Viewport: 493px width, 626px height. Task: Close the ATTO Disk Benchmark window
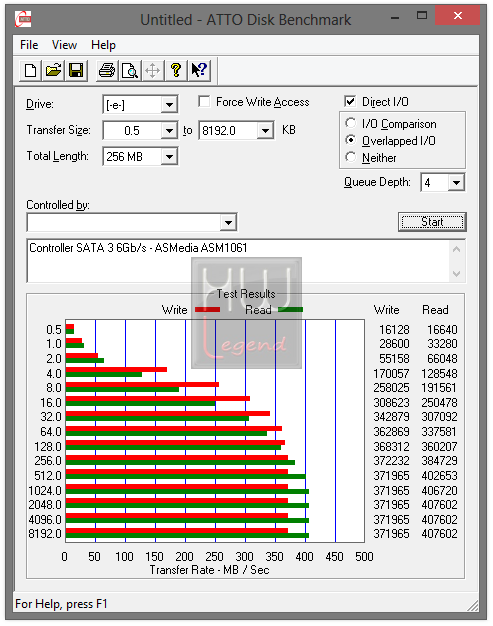pos(458,16)
